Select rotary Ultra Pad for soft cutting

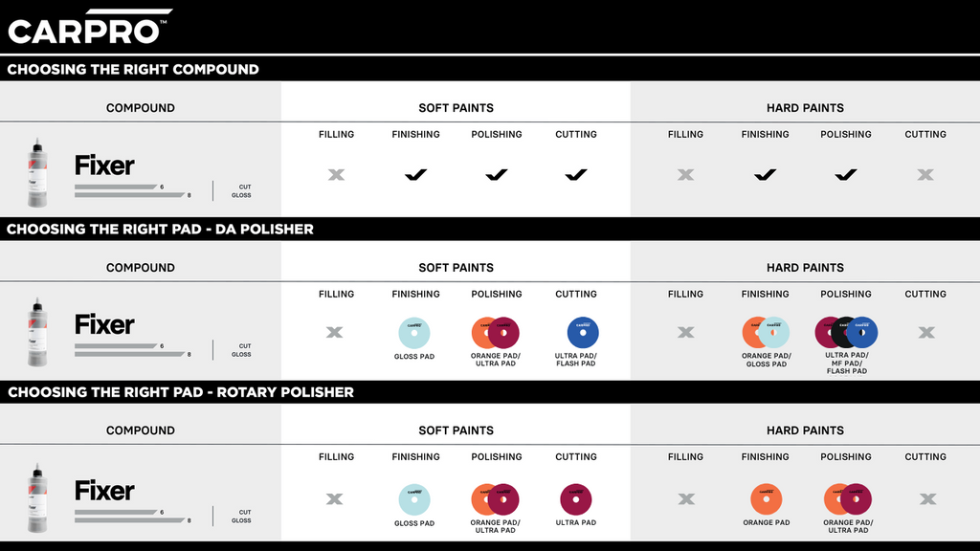tap(575, 499)
